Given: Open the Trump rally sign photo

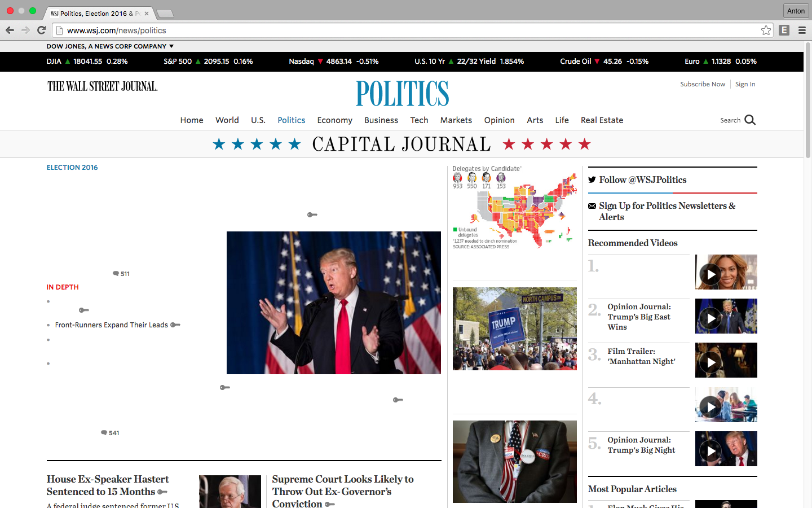Looking at the screenshot, I should (515, 329).
